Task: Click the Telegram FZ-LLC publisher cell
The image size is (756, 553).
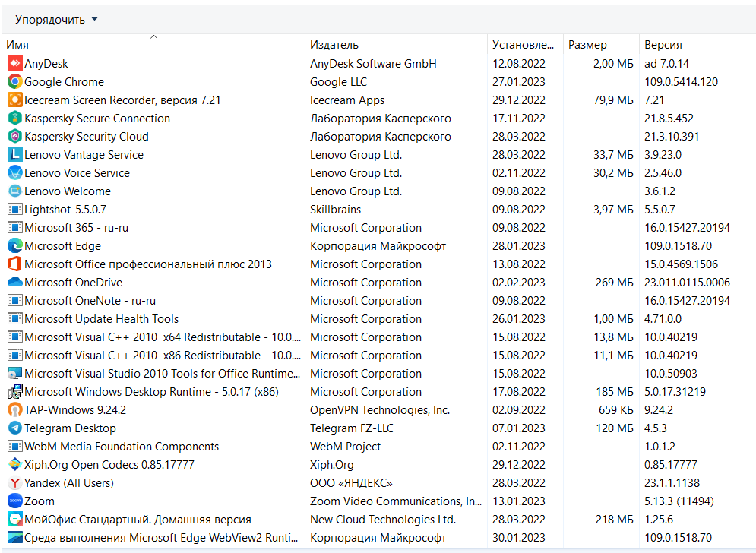Action: click(x=352, y=428)
